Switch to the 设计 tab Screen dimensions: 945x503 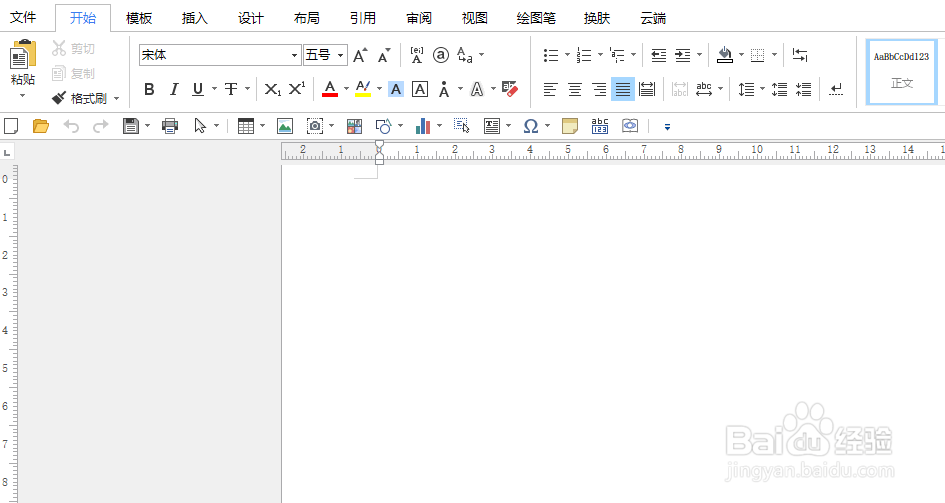pos(251,18)
